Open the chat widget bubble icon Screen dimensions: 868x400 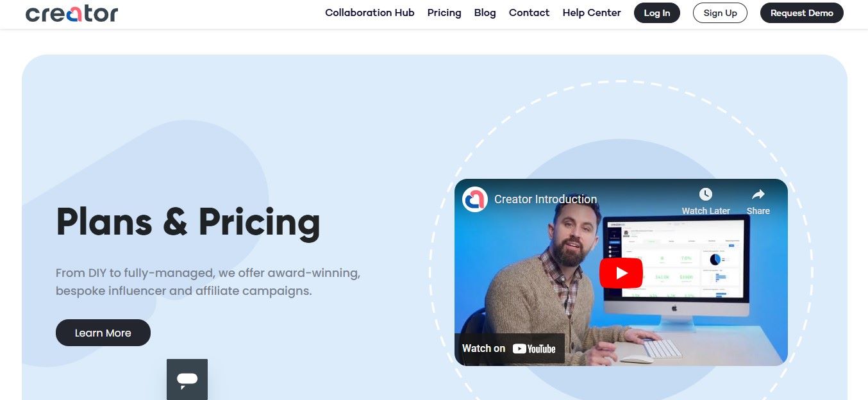point(187,379)
